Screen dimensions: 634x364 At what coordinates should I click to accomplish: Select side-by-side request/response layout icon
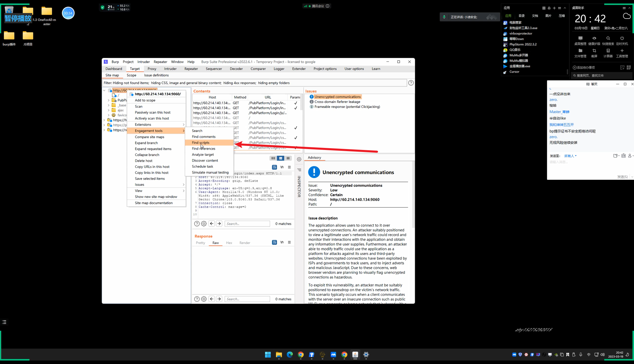[x=273, y=158]
